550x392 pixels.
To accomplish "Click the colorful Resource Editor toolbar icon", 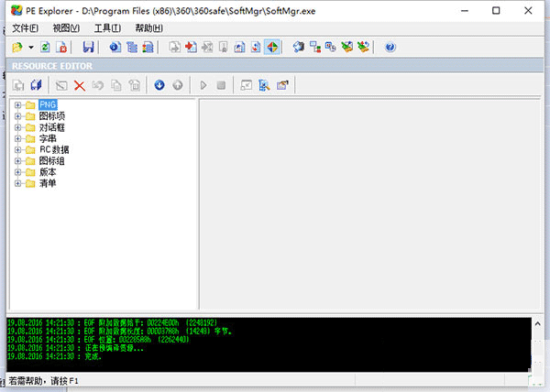I will coord(272,47).
